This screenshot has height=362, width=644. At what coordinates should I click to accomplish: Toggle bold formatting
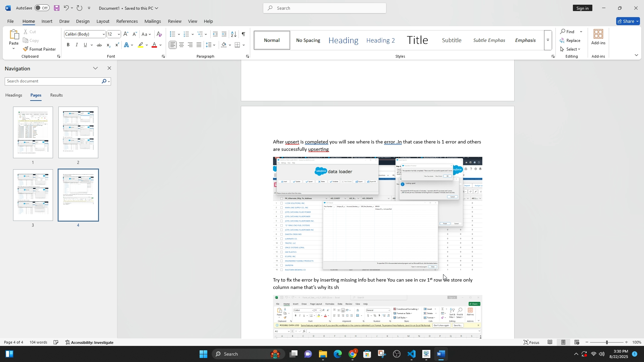coord(68,45)
